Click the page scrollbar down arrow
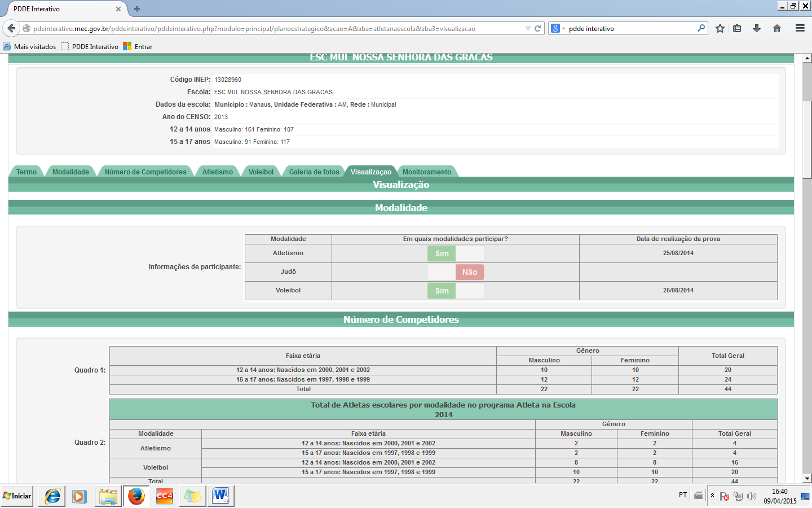Screen dimensions: 812x508 [807, 479]
